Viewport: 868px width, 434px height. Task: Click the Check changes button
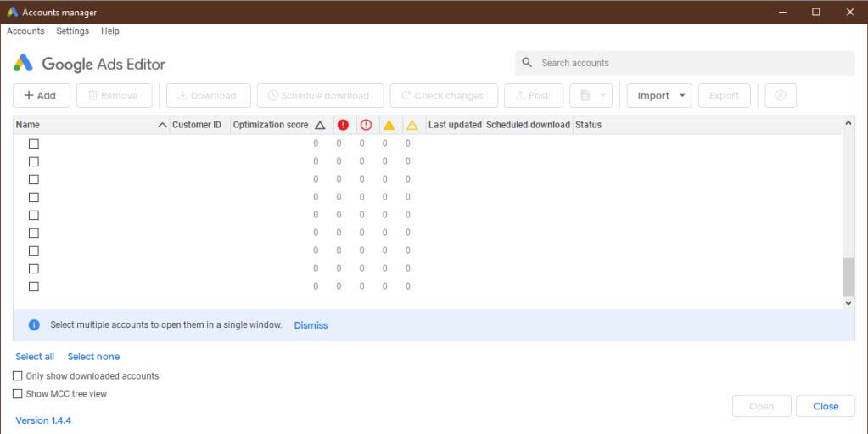pyautogui.click(x=444, y=95)
